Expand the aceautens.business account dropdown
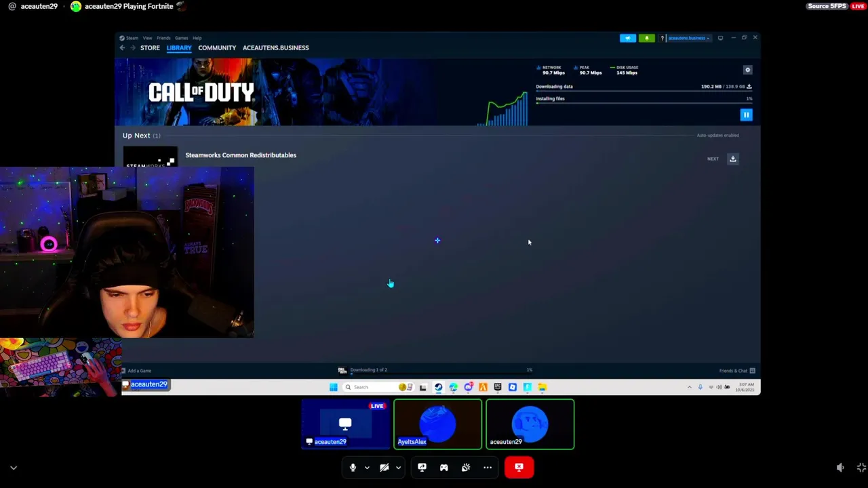The height and width of the screenshot is (488, 868). [x=689, y=38]
